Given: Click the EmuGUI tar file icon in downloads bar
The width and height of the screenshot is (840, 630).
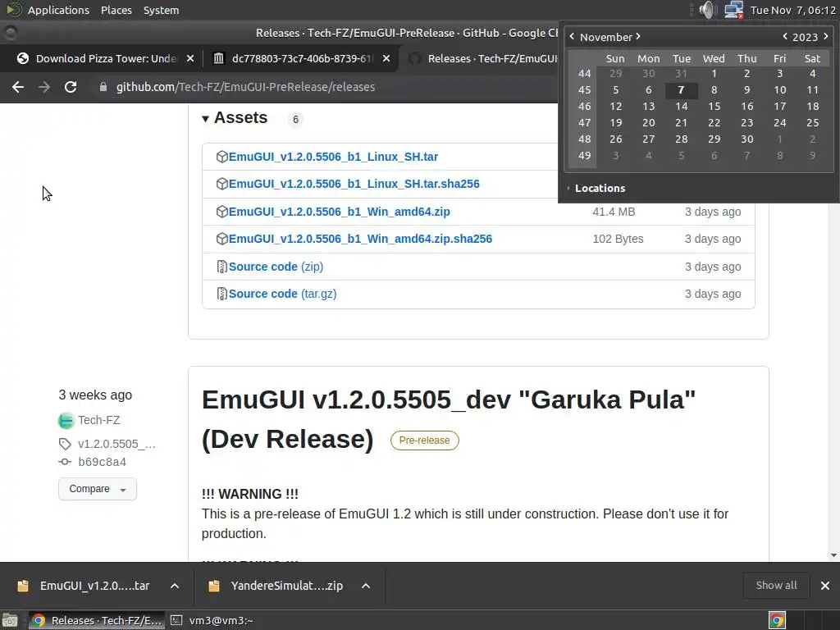Looking at the screenshot, I should (23, 586).
